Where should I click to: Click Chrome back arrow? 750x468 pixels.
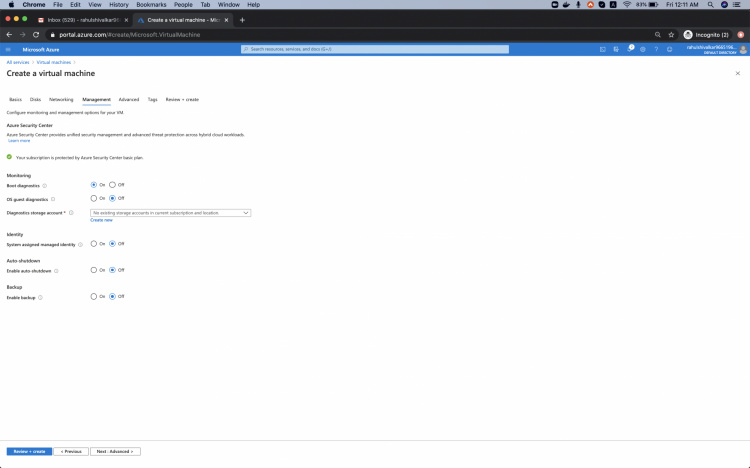click(9, 34)
